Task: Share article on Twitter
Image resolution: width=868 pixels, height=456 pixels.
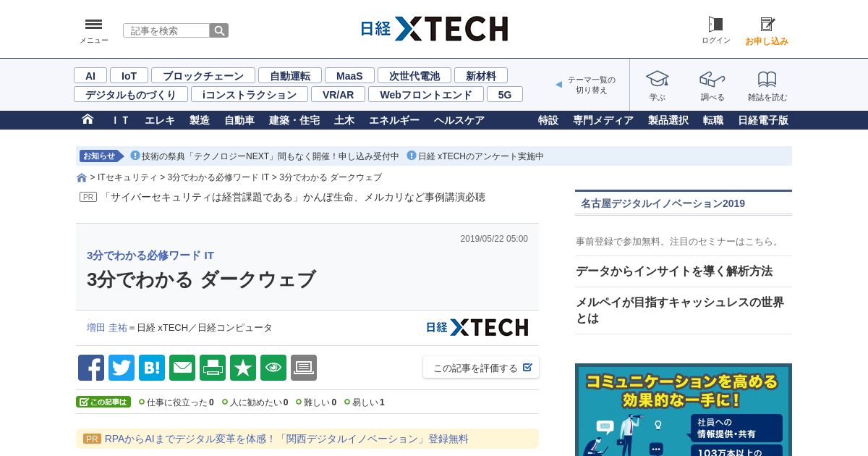Action: coord(122,368)
